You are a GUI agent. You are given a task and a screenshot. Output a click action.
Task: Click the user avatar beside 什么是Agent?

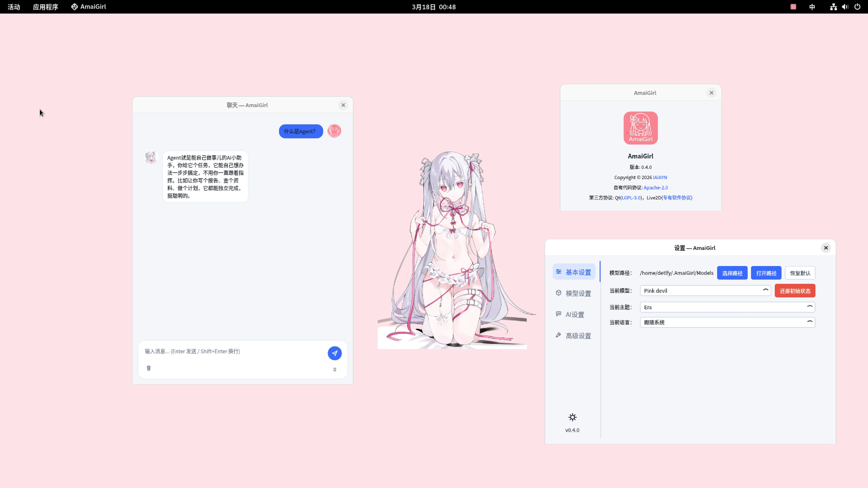coord(334,131)
